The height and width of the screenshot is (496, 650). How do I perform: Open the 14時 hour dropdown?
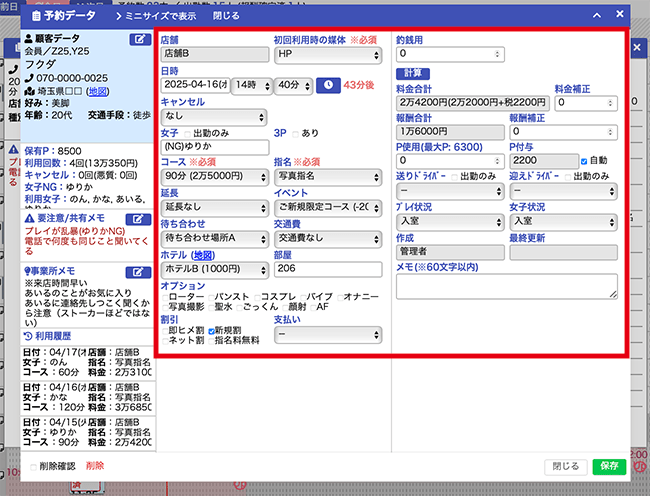(x=252, y=86)
